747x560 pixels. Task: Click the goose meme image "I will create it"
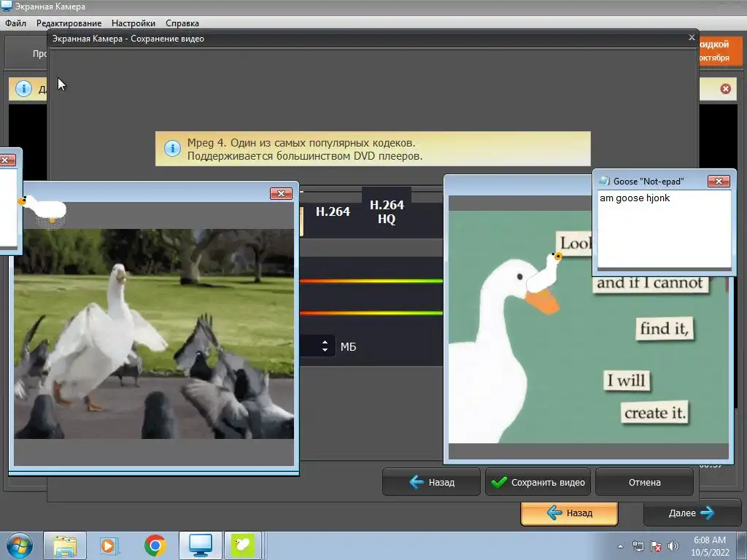pyautogui.click(x=589, y=327)
